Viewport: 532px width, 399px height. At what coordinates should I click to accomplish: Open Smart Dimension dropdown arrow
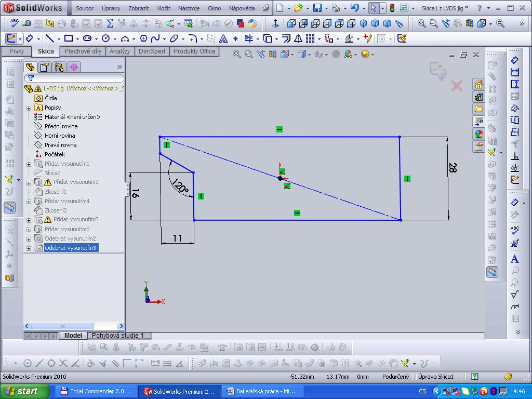pyautogui.click(x=38, y=39)
